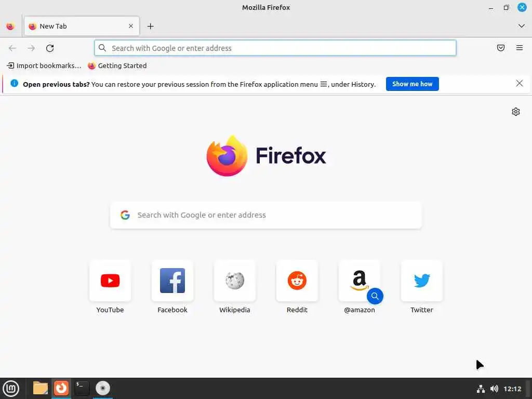Click the Firefox taskbar icon
The image size is (532, 399).
click(x=61, y=388)
